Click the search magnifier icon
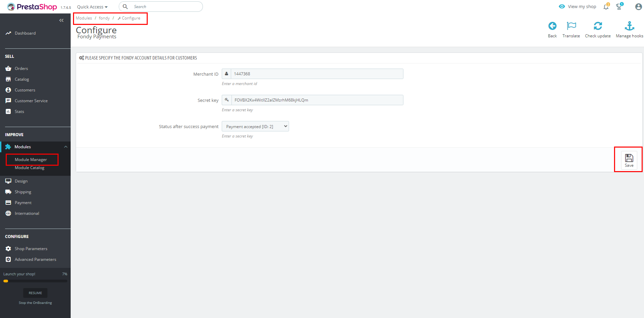The width and height of the screenshot is (644, 318). 125,7
